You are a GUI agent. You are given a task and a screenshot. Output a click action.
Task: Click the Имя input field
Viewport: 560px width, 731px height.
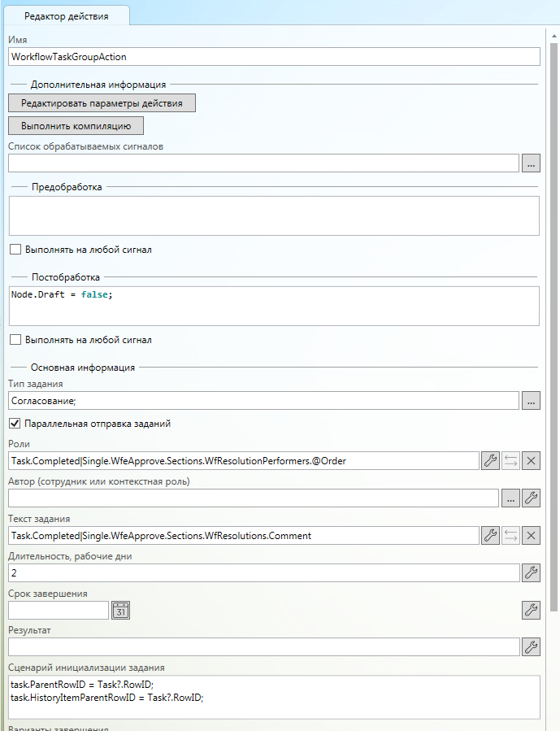pos(274,57)
